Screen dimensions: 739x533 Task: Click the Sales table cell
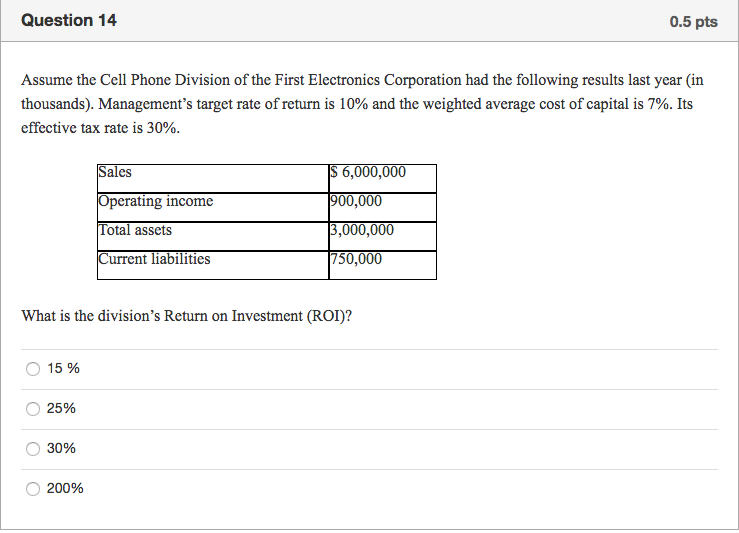212,173
